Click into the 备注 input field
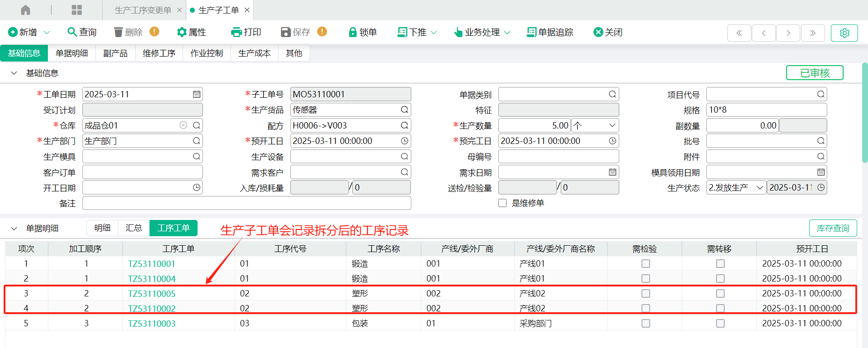 (246, 203)
